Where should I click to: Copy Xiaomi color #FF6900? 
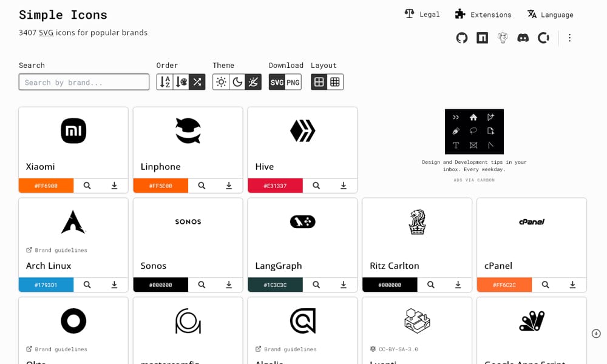(x=46, y=186)
